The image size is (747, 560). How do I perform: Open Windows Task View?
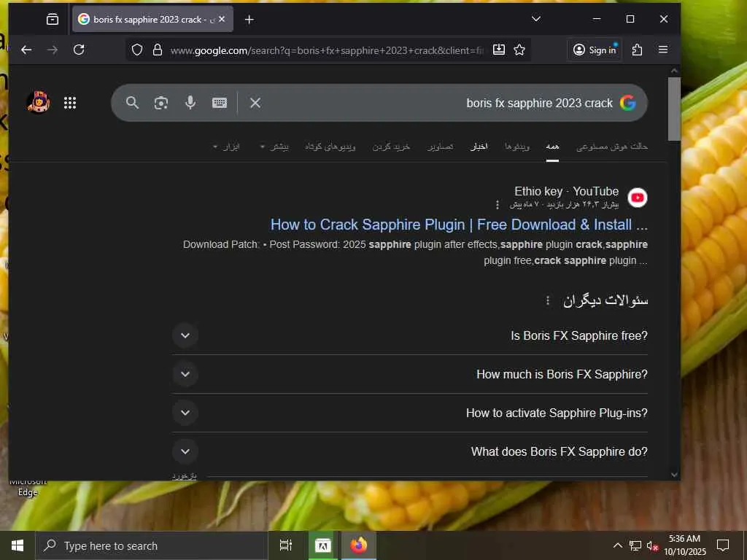[x=286, y=545]
